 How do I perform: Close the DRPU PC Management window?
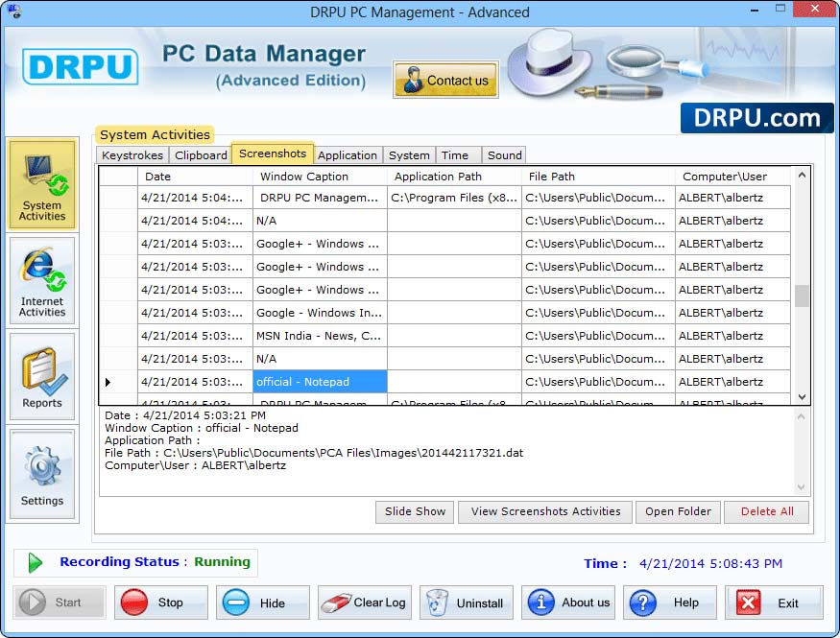pos(815,9)
